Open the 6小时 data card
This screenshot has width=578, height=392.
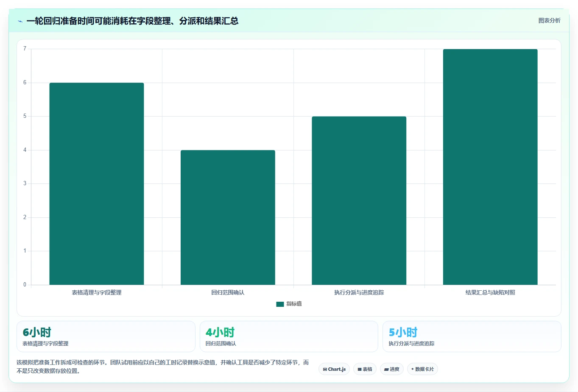click(106, 336)
